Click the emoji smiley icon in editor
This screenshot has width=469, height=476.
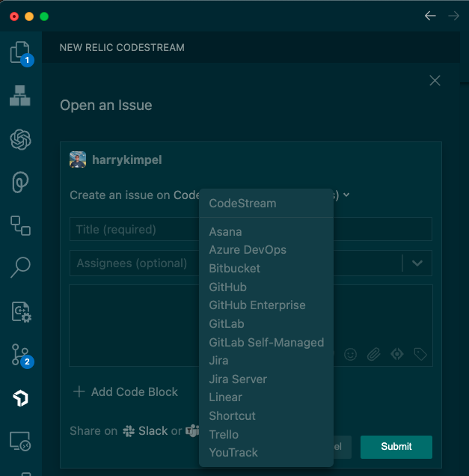click(350, 354)
